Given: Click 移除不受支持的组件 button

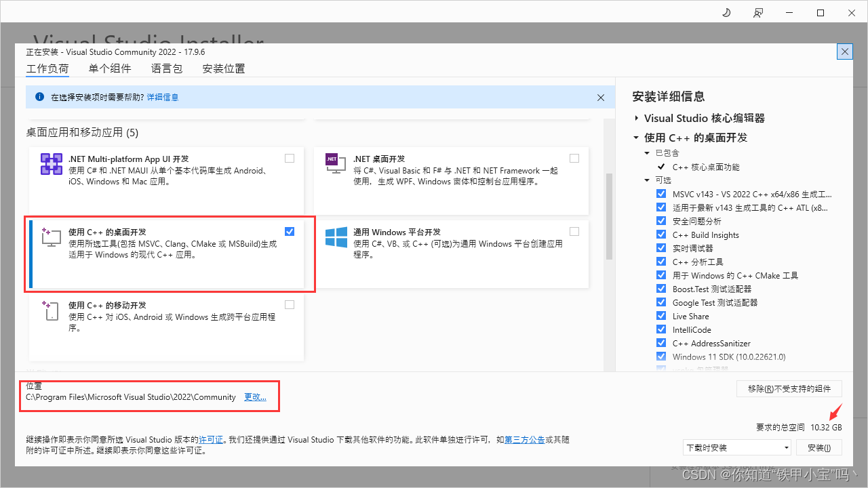Looking at the screenshot, I should (789, 388).
